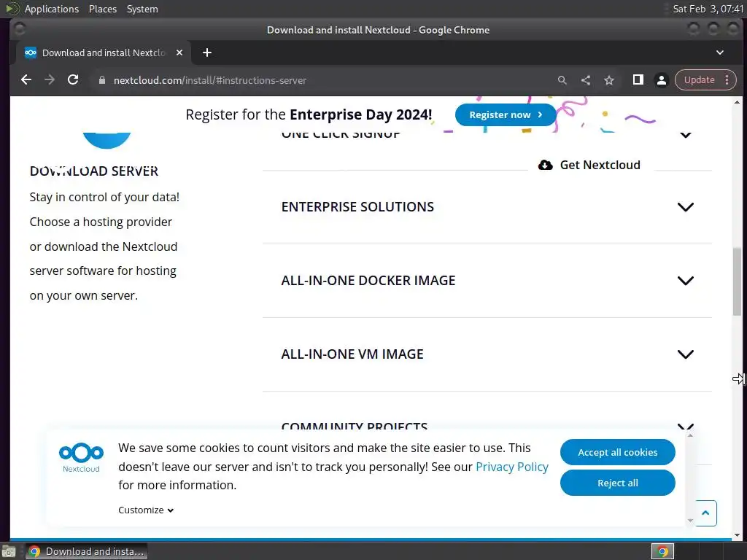The width and height of the screenshot is (747, 560).
Task: Show desktop via bottom-left panel icon
Action: pyautogui.click(x=9, y=551)
